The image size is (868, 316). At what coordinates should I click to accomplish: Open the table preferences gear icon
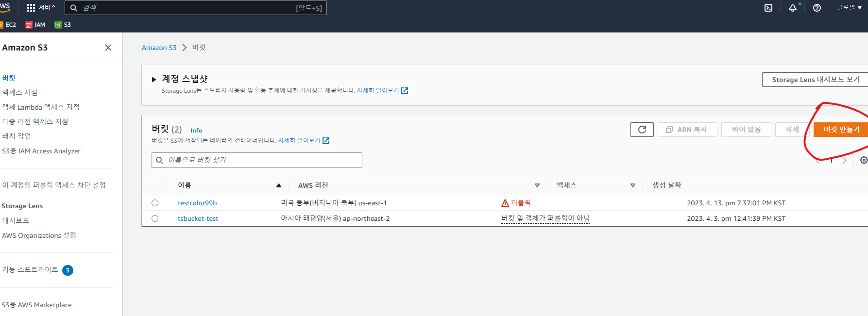pyautogui.click(x=864, y=160)
